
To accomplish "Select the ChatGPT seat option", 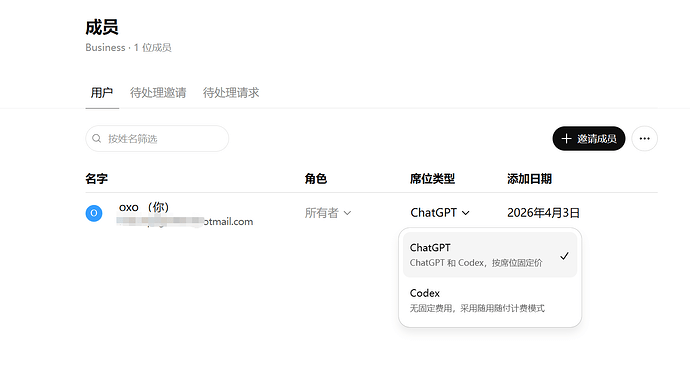I will pos(490,255).
